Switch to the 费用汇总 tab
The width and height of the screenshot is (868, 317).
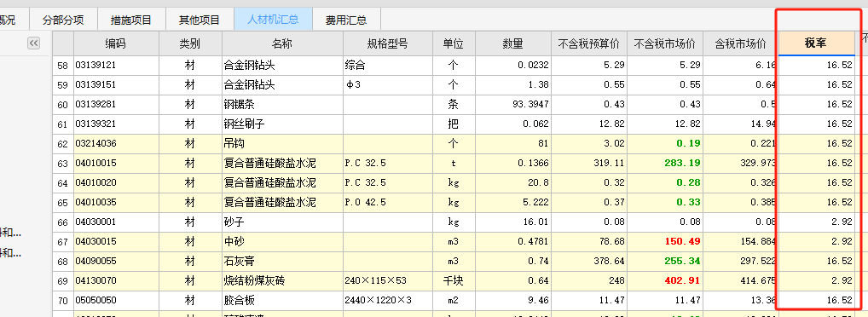pos(346,20)
